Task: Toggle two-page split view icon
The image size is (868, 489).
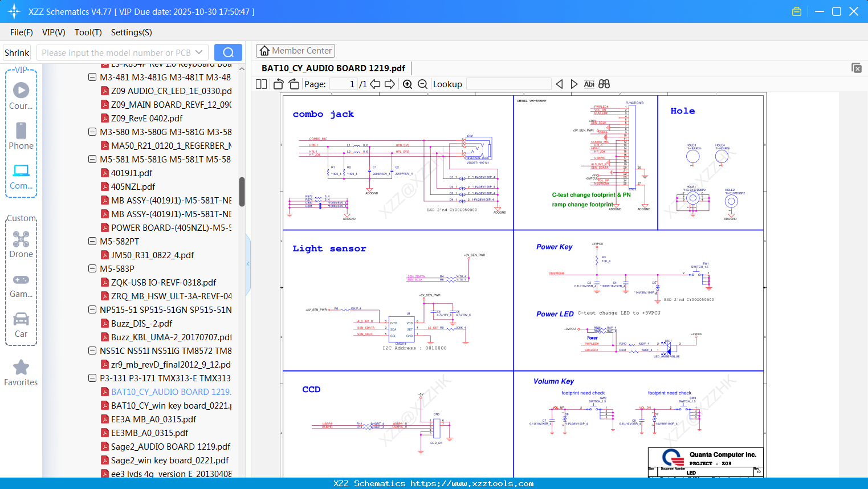Action: [x=262, y=84]
